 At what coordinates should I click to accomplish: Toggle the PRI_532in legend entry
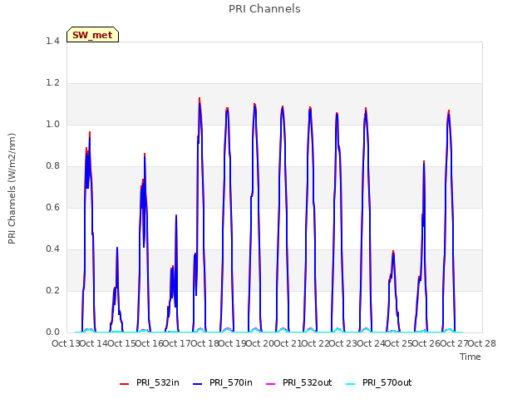(x=150, y=382)
